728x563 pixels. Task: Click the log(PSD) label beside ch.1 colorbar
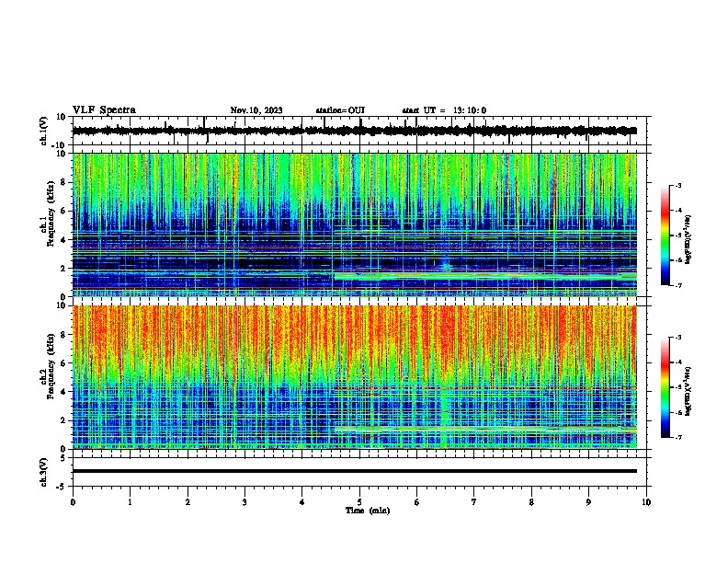[688, 239]
